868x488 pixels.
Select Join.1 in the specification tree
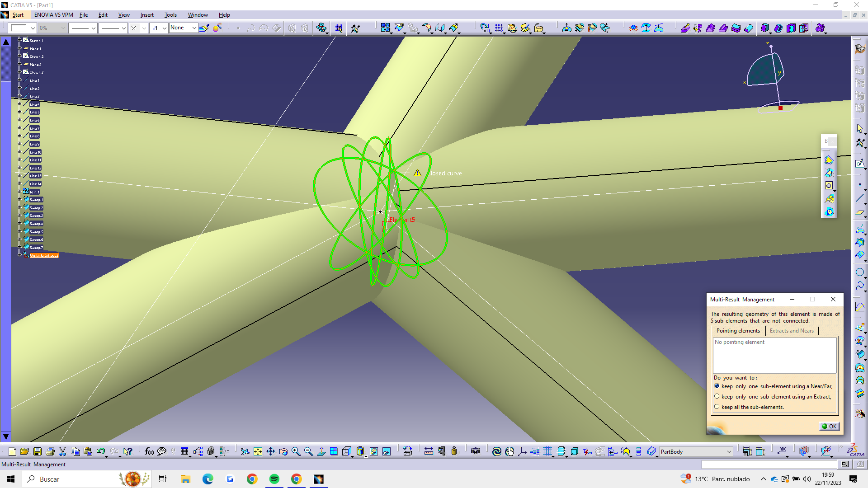[x=34, y=192]
